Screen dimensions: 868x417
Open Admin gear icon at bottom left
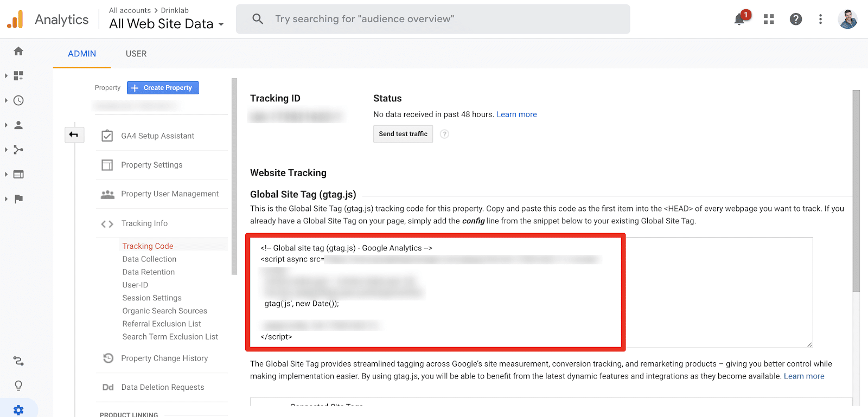coord(18,410)
